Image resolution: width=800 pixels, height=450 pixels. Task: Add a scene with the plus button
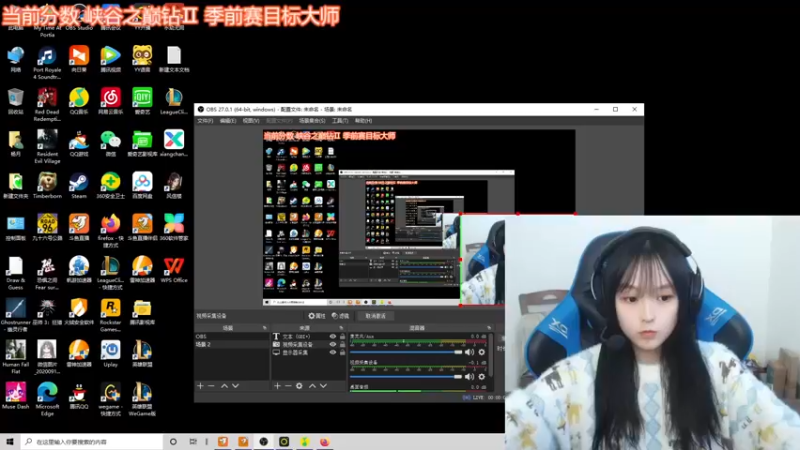201,386
